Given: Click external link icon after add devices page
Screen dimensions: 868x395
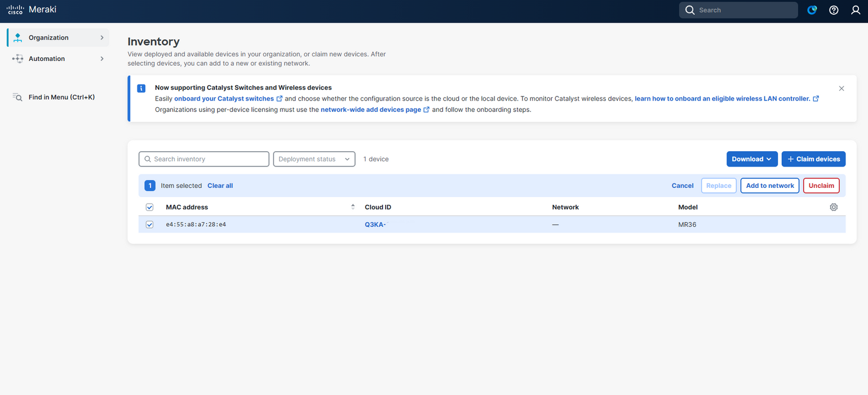Looking at the screenshot, I should (x=427, y=109).
